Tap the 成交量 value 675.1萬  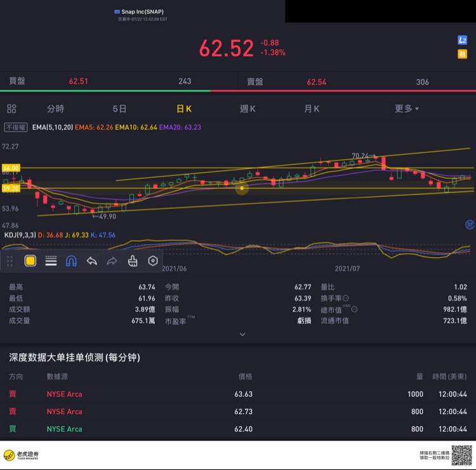click(x=143, y=321)
